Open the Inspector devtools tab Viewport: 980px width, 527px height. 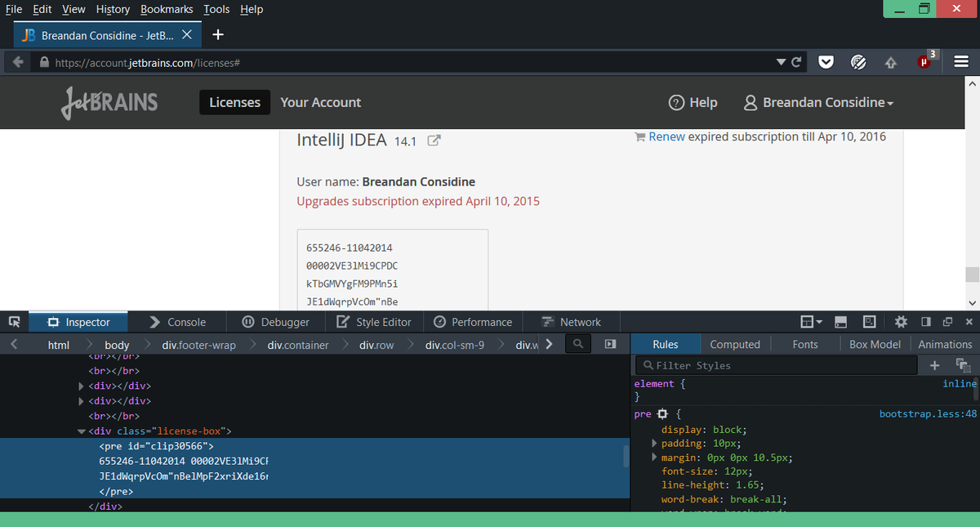pyautogui.click(x=79, y=322)
